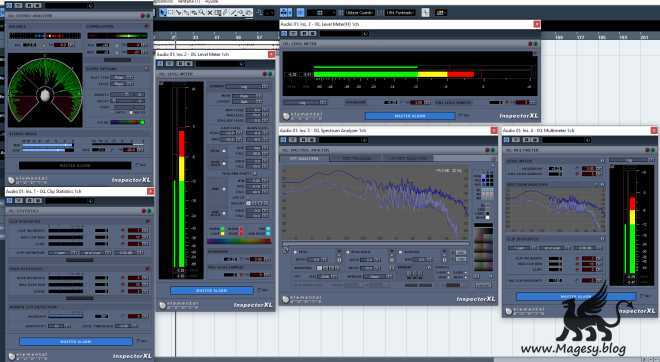This screenshot has height=362, width=660.
Task: Open the Use Quantize dropdown in Cubase toolbar
Action: click(360, 13)
